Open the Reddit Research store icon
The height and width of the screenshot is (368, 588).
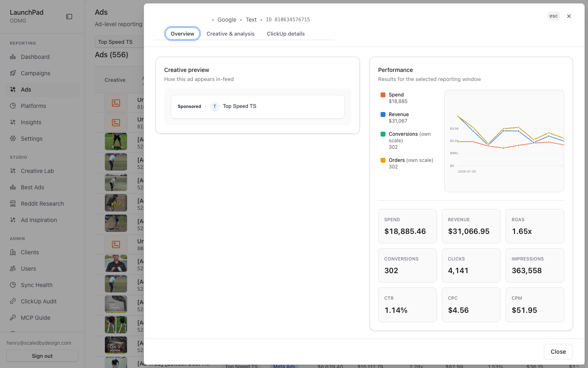[13, 204]
